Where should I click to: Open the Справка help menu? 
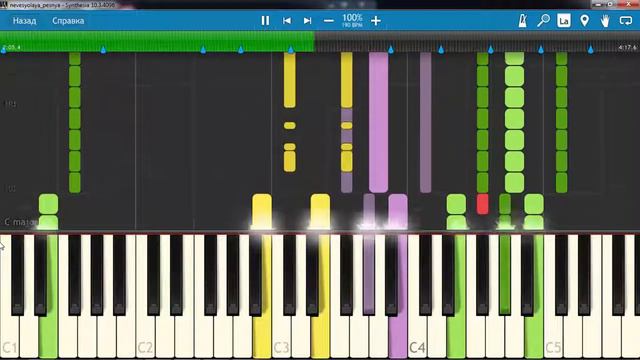tap(68, 20)
